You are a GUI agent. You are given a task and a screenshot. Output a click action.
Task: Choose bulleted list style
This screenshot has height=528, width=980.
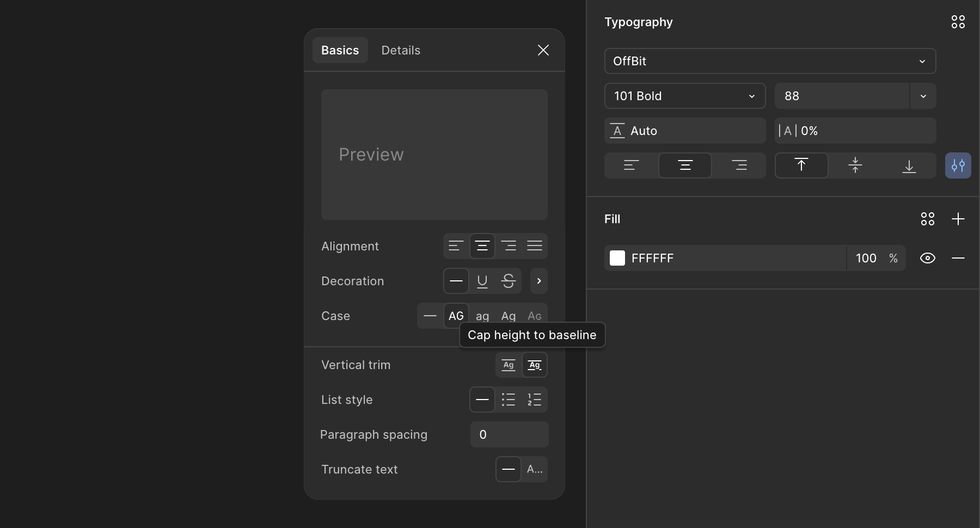tap(509, 400)
